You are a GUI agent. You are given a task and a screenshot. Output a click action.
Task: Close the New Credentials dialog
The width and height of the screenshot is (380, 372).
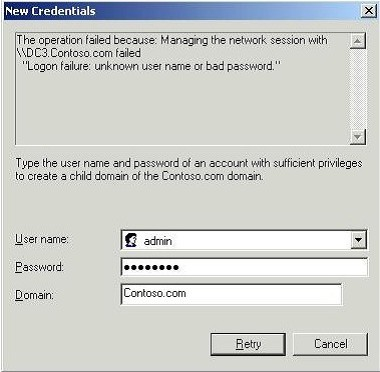click(x=369, y=11)
